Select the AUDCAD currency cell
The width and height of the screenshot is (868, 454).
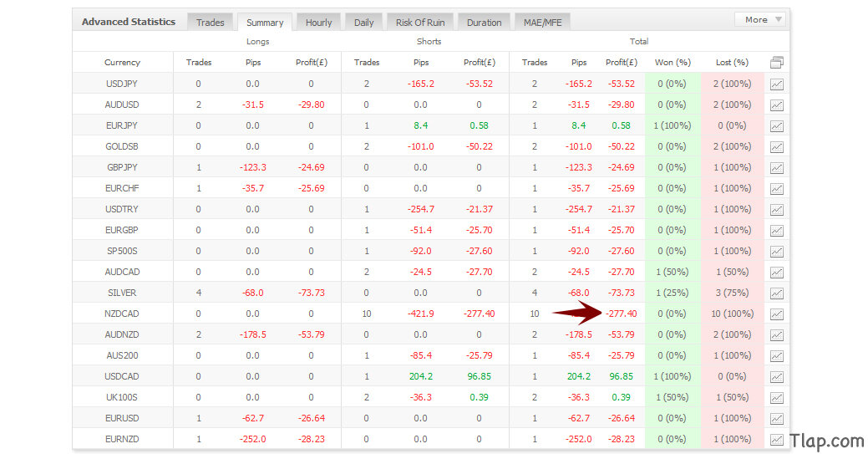pyautogui.click(x=122, y=272)
